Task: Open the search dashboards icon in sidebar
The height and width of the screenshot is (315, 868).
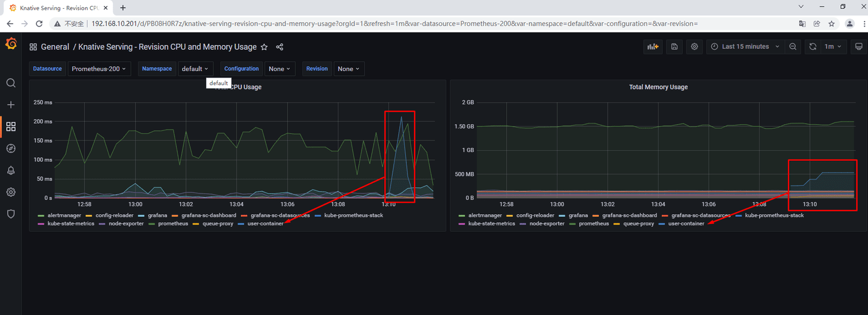Action: click(11, 83)
